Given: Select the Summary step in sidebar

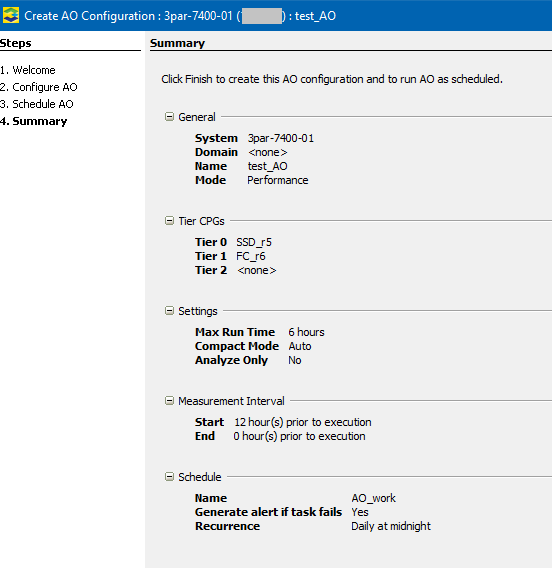Looking at the screenshot, I should (x=34, y=121).
